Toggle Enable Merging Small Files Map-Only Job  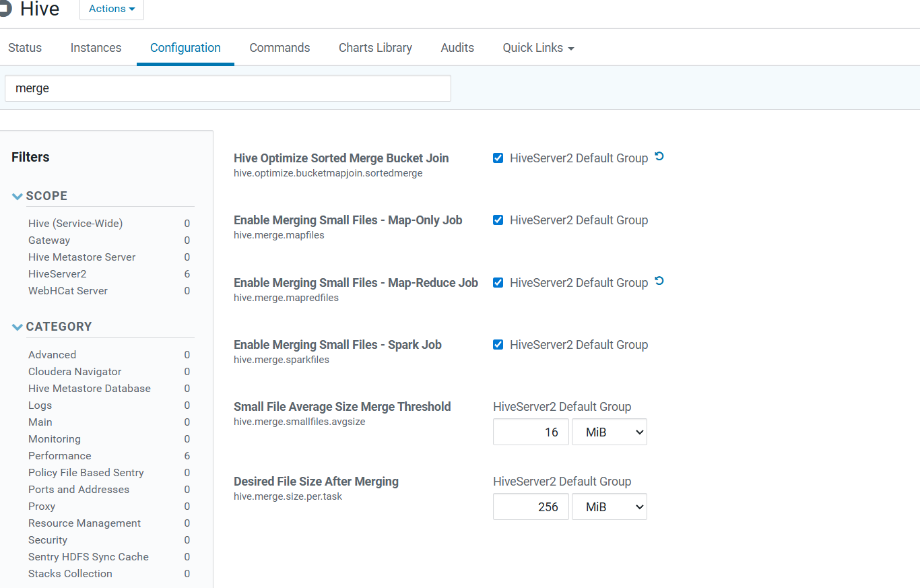(498, 220)
